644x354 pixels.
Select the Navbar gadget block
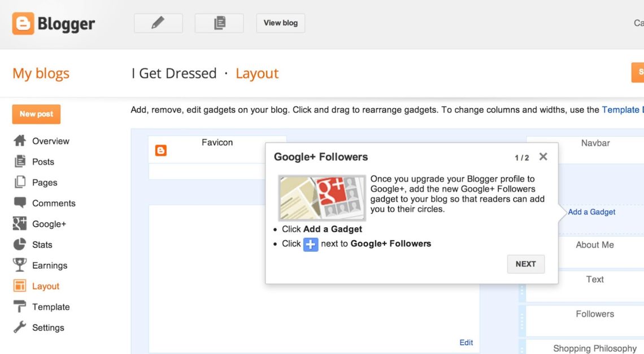pyautogui.click(x=585, y=150)
